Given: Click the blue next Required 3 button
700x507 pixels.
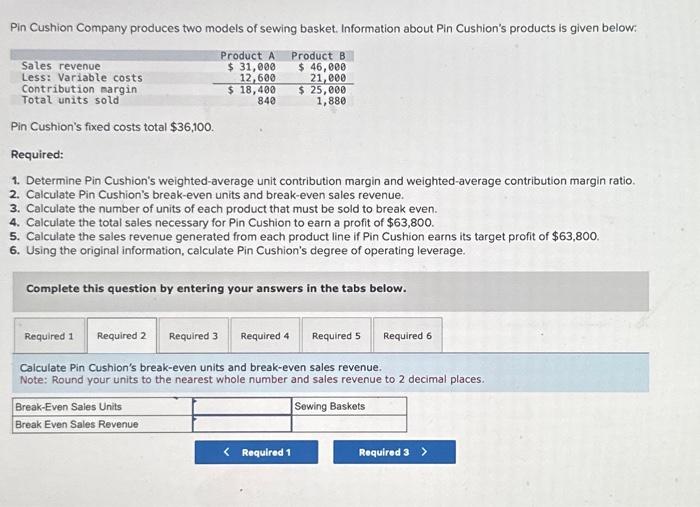Looking at the screenshot, I should pos(394,452).
